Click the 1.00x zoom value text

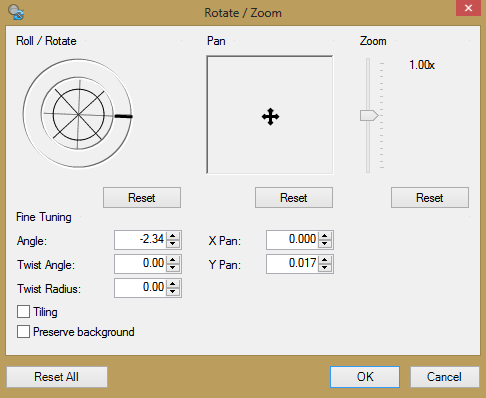tap(422, 65)
